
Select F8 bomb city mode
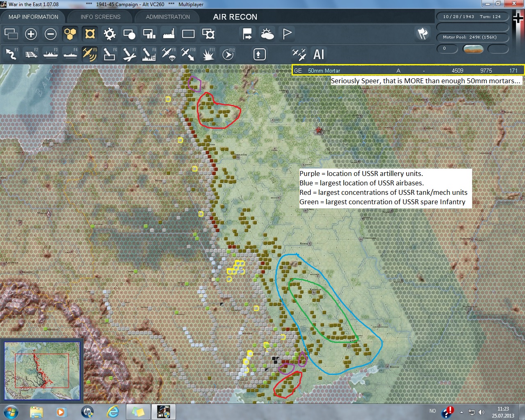coord(149,54)
